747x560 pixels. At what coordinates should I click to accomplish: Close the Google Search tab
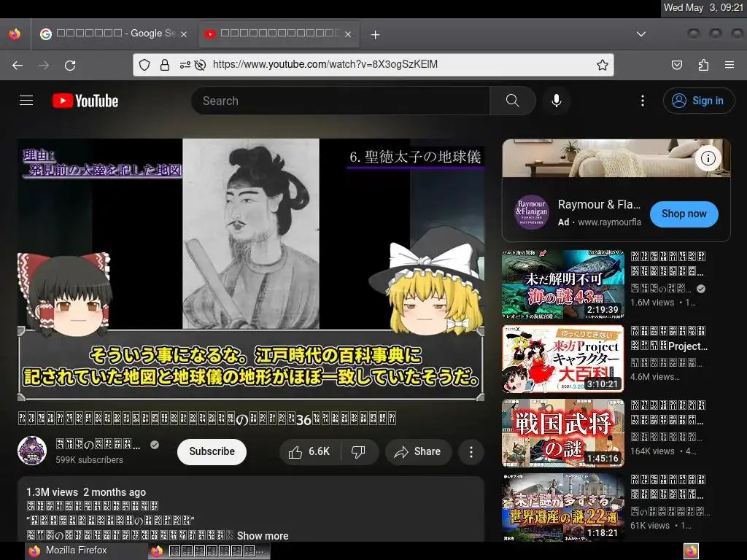click(183, 34)
